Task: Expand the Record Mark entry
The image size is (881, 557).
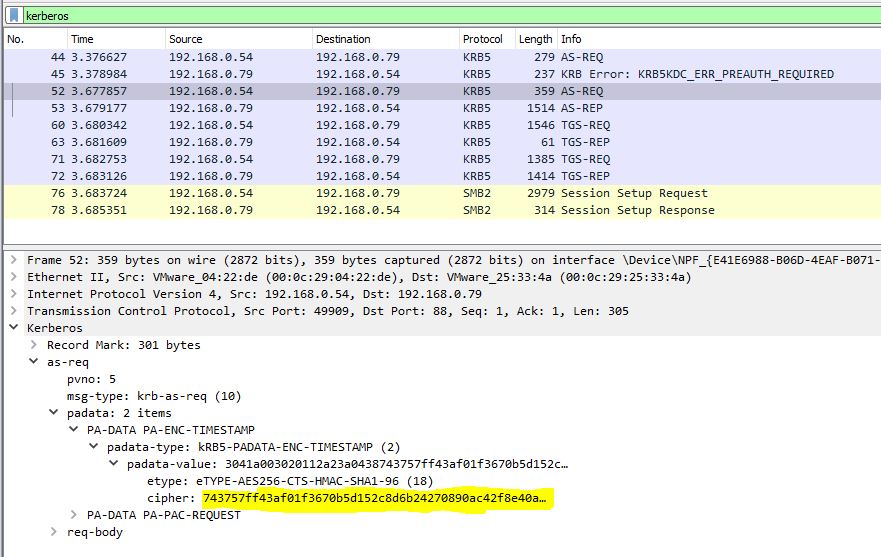Action: [x=34, y=345]
